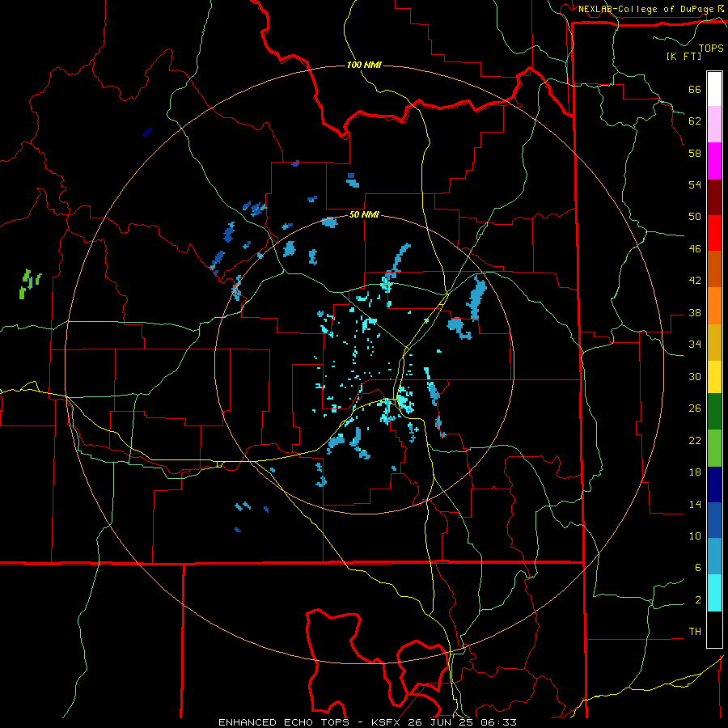
Task: Click the legend value "42"
Action: point(695,281)
